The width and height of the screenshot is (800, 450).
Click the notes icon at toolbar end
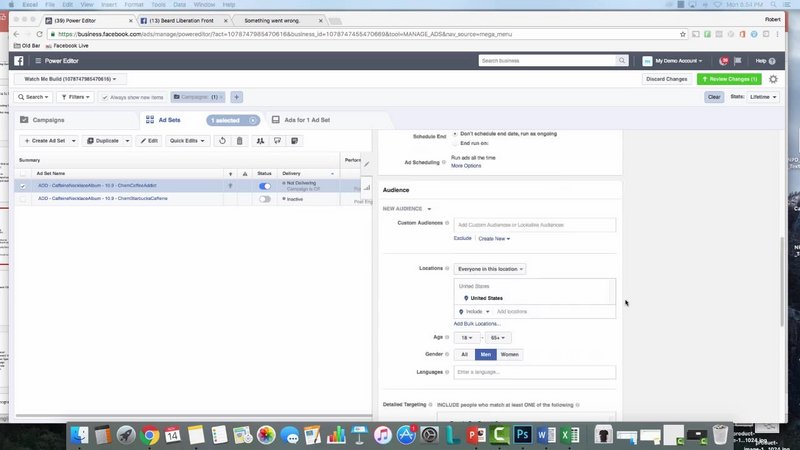294,141
